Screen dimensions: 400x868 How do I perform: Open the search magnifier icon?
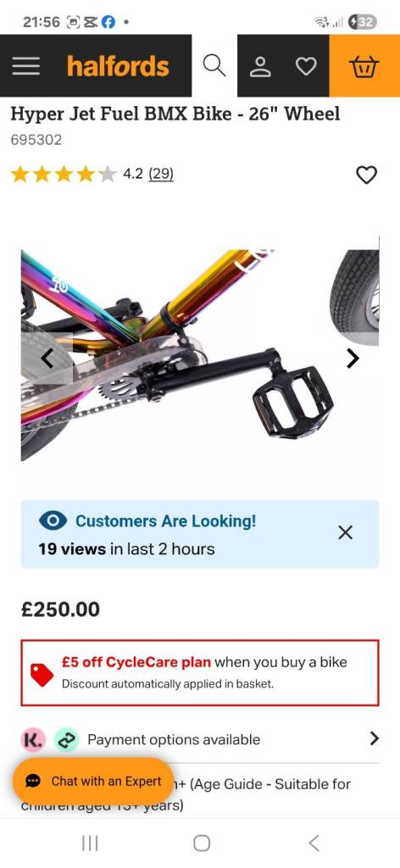[214, 65]
